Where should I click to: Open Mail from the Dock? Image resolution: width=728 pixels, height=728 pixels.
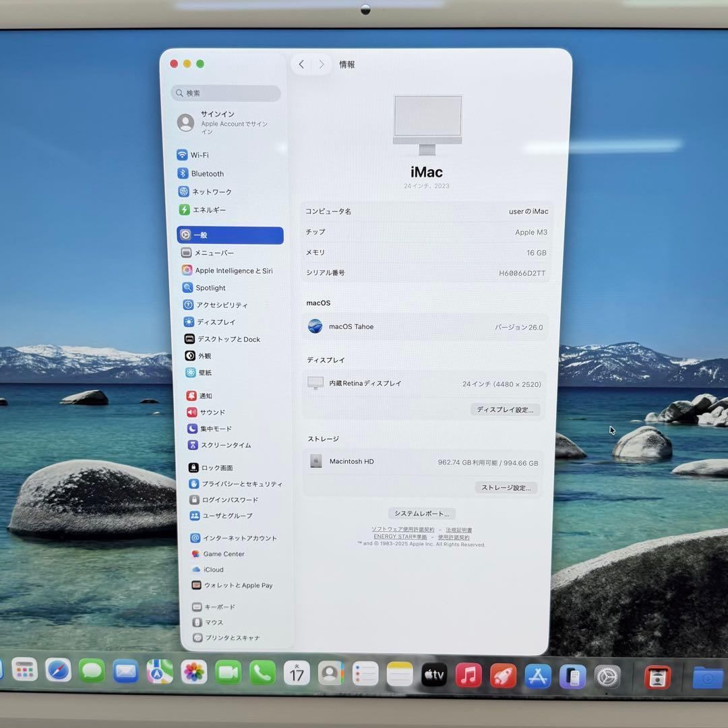[x=126, y=671]
